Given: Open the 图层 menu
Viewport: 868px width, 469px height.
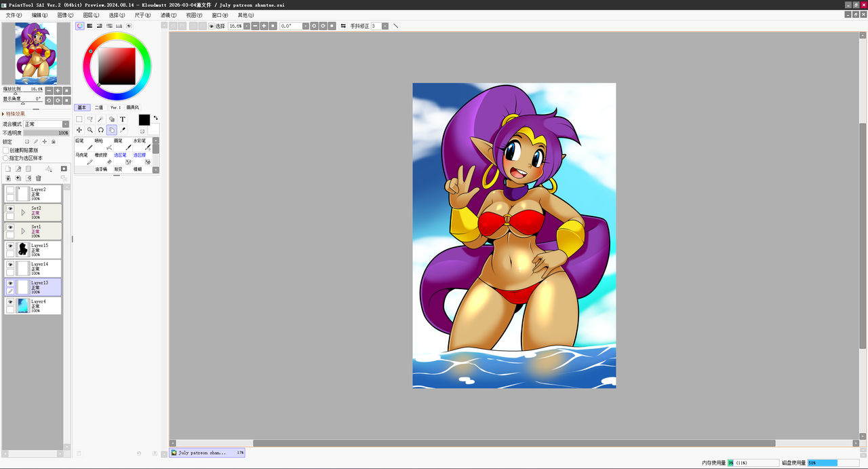Looking at the screenshot, I should pyautogui.click(x=91, y=15).
